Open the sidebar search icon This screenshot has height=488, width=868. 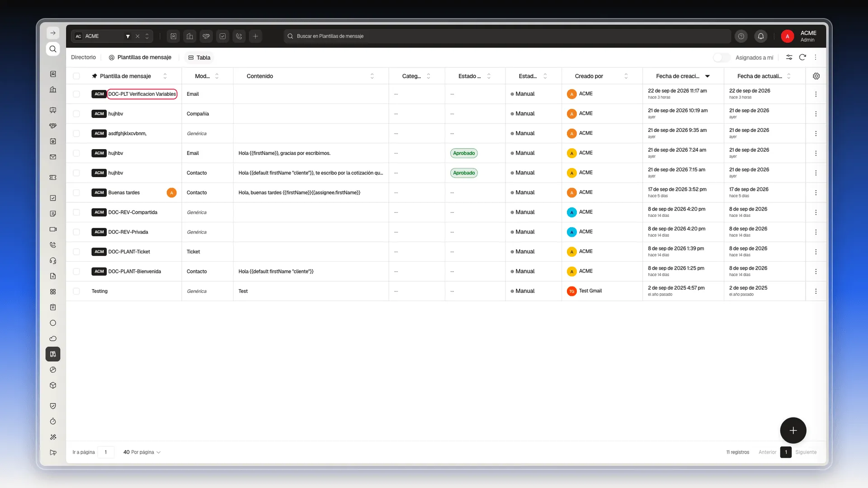click(x=53, y=49)
